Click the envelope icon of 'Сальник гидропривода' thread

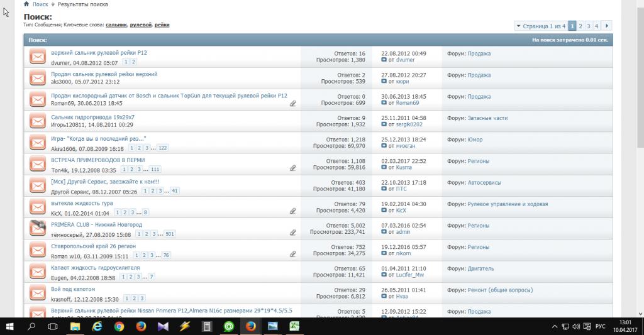(x=38, y=121)
